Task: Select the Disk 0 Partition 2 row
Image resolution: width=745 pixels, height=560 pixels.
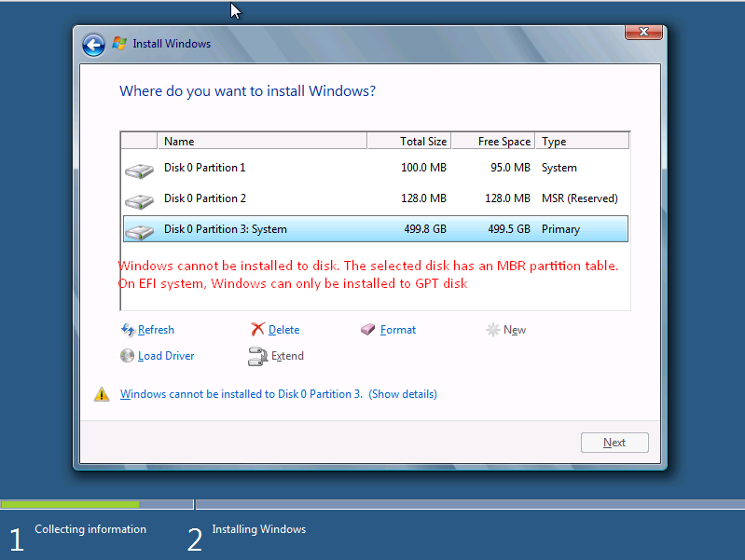Action: 376,198
